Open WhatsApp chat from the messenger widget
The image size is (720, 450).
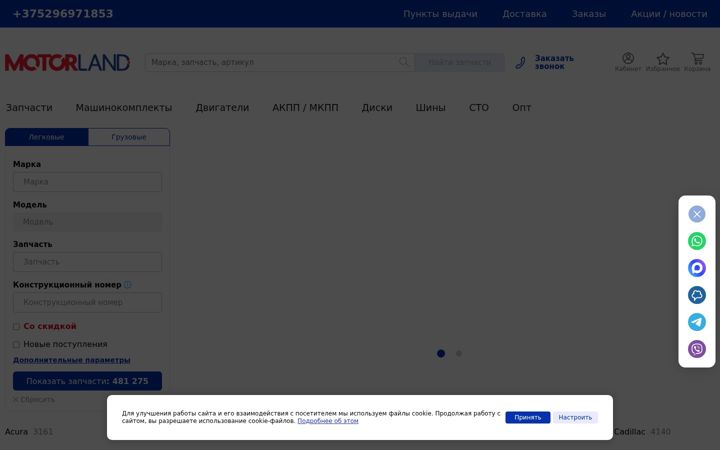click(x=697, y=241)
